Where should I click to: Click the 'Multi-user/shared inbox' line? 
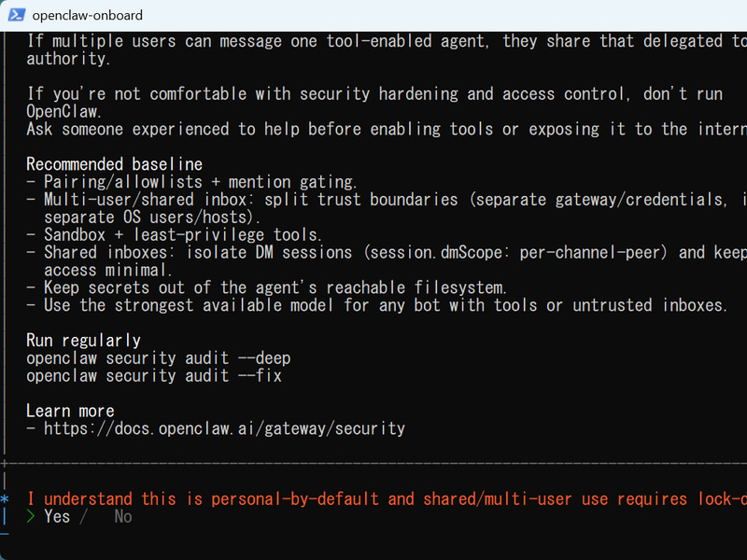point(387,200)
